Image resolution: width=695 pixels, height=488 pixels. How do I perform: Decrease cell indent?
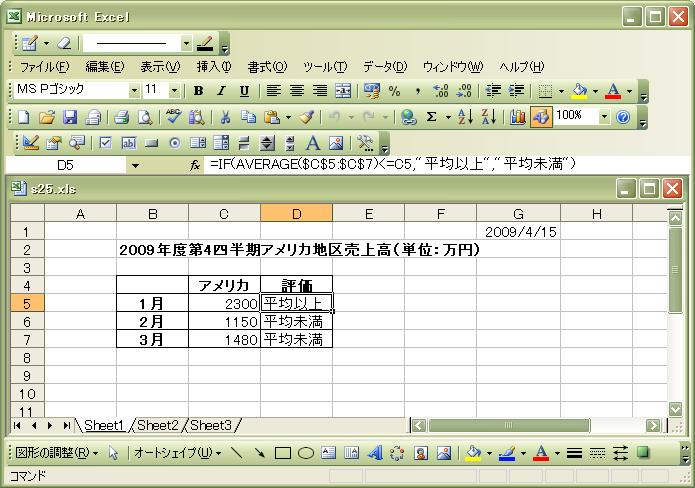(493, 91)
